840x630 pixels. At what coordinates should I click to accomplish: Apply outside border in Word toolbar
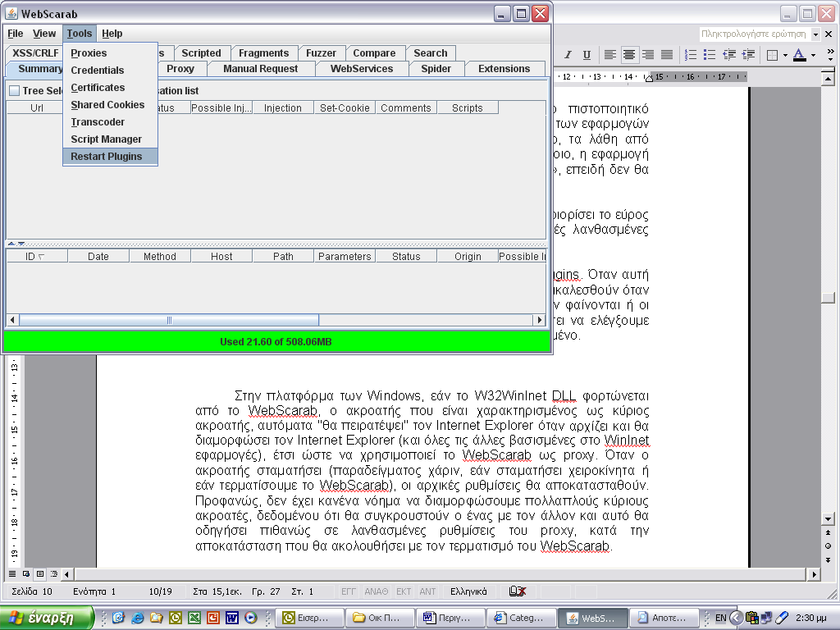point(773,55)
